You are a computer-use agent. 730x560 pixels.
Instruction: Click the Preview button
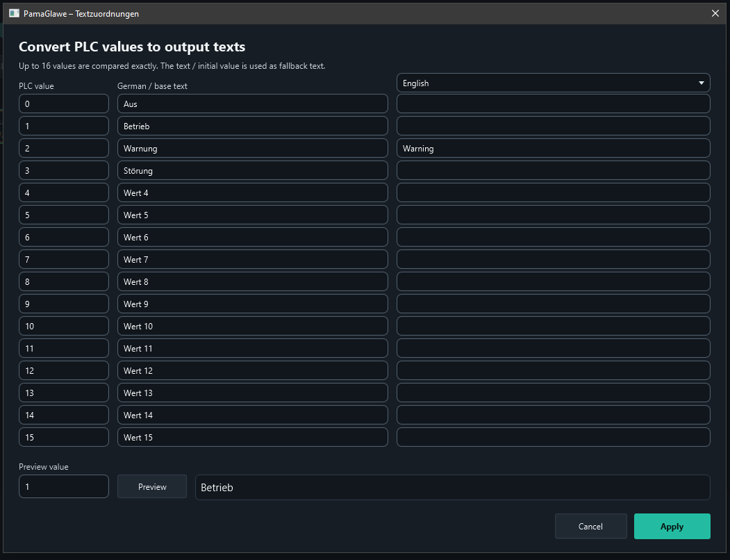152,487
